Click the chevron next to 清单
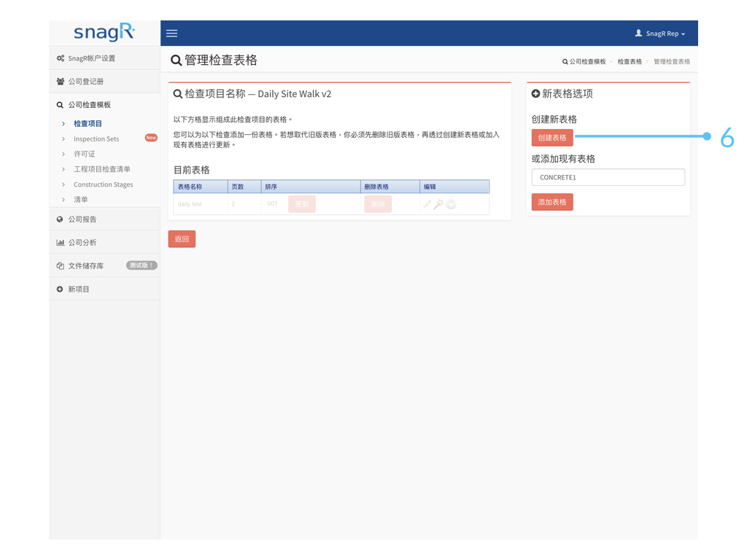The height and width of the screenshot is (560, 747). pos(63,200)
